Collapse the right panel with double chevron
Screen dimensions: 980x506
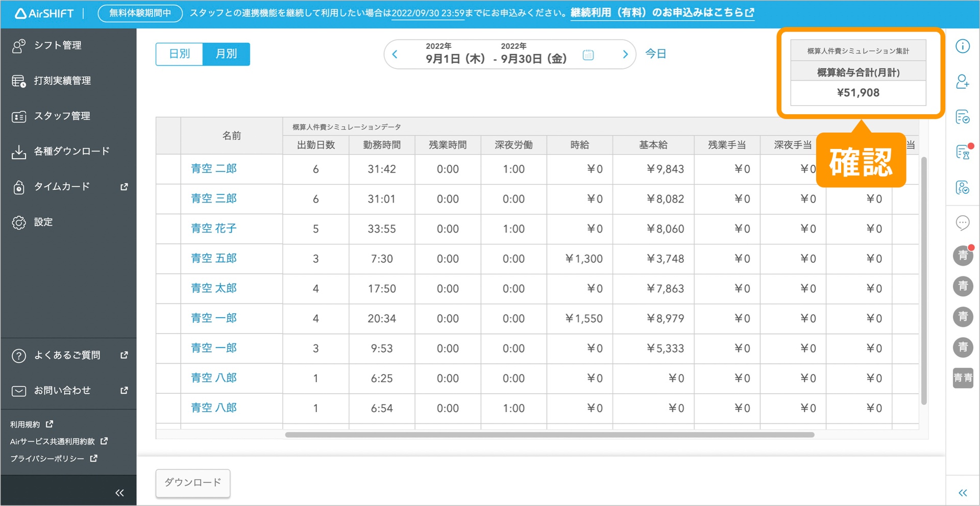click(962, 493)
